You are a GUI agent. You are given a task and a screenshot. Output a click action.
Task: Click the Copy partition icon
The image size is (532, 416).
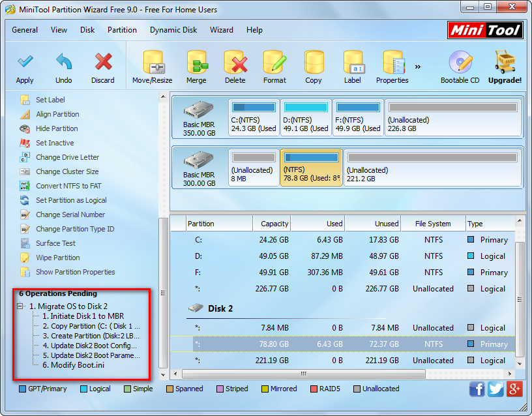coord(314,62)
